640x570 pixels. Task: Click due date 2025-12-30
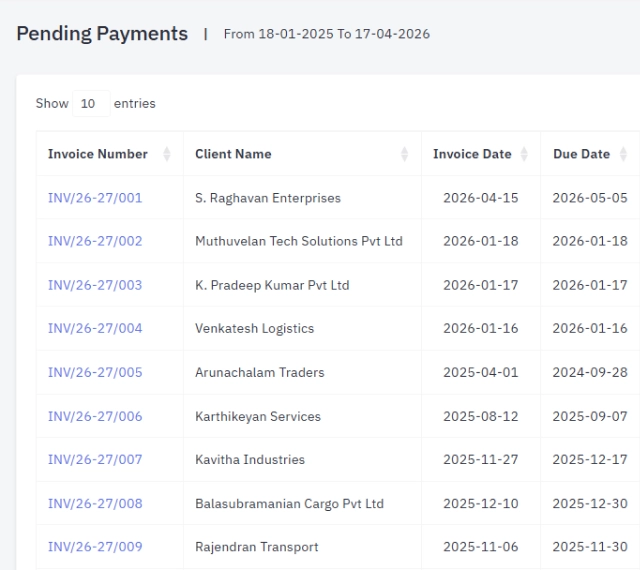pyautogui.click(x=590, y=503)
